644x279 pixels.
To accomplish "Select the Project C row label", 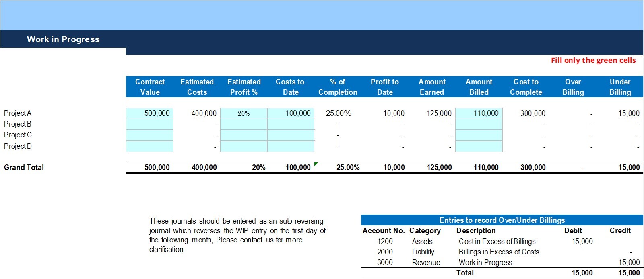I will pyautogui.click(x=18, y=135).
